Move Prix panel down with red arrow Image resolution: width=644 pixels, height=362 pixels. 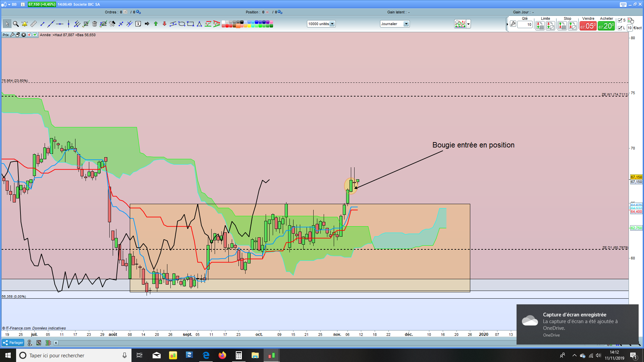tap(29, 35)
